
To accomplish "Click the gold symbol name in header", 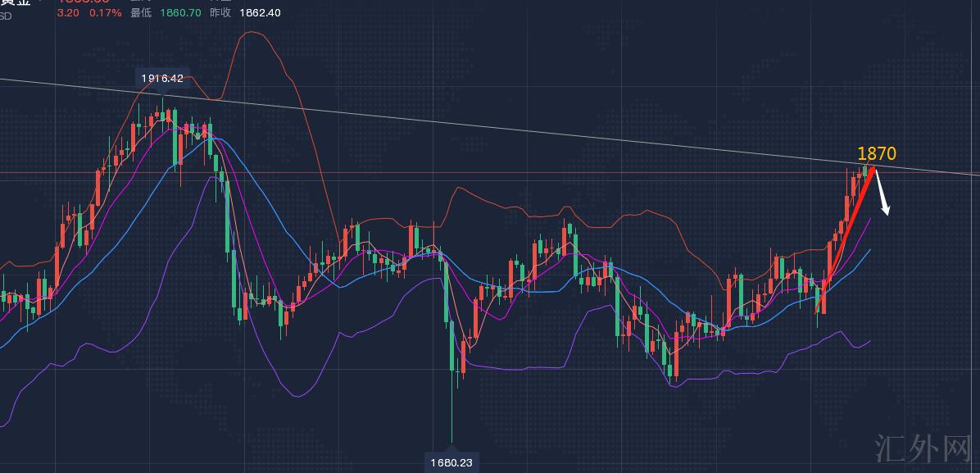I will click(16, 3).
